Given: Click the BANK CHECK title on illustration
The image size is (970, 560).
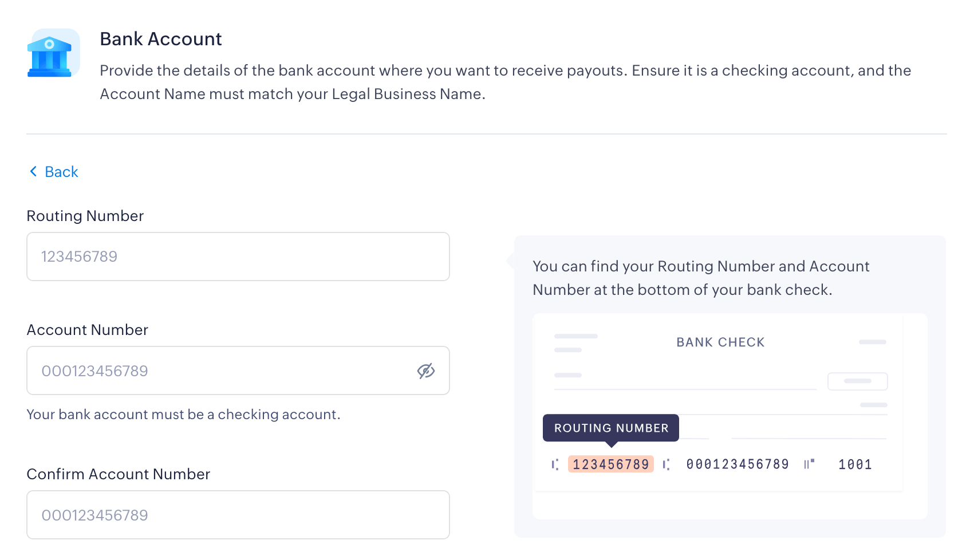Looking at the screenshot, I should (x=720, y=342).
